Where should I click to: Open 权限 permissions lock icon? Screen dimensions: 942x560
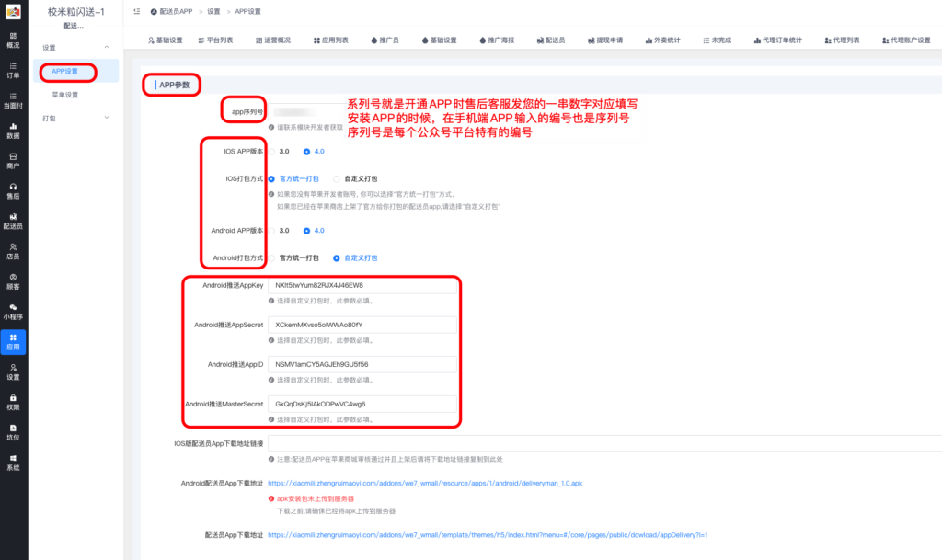point(13,402)
